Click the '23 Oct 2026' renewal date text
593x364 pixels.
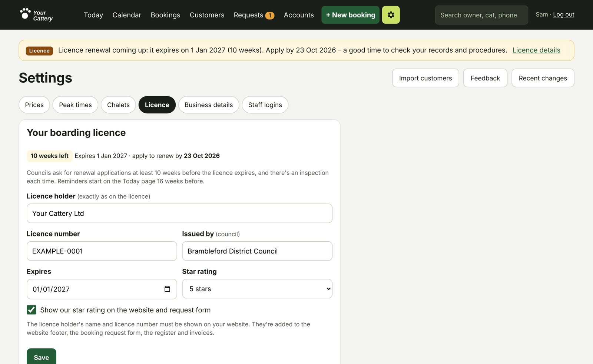tap(202, 156)
